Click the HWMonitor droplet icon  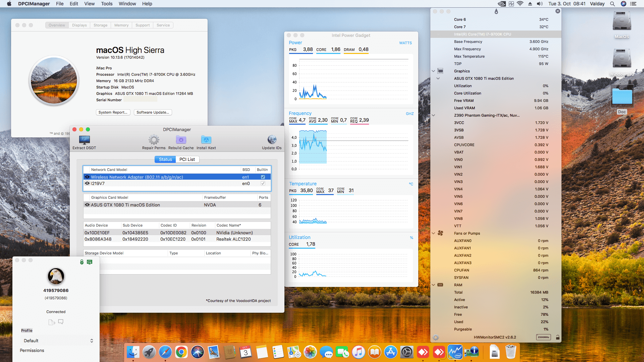(496, 11)
